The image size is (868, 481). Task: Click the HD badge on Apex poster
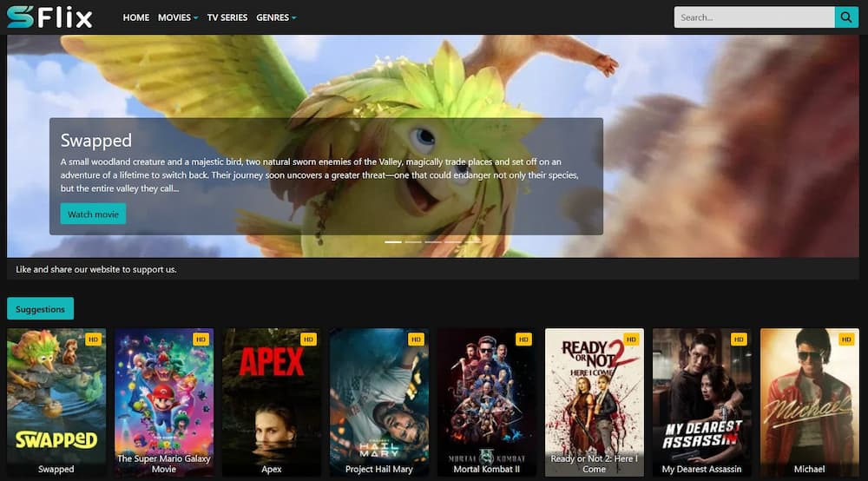pyautogui.click(x=308, y=339)
